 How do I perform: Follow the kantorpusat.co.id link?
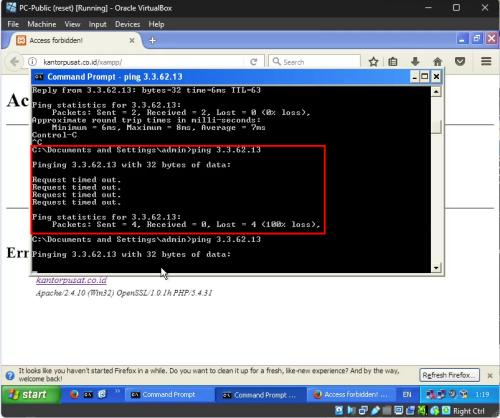tap(71, 280)
